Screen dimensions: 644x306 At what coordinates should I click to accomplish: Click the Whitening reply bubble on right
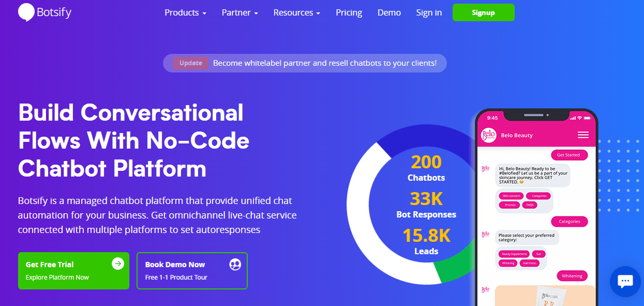click(x=572, y=276)
